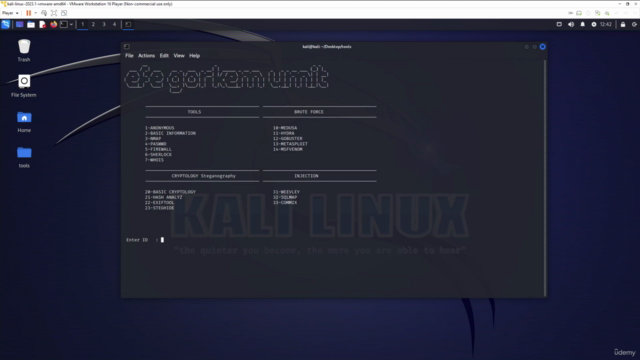Click the 'CRYPTOLOGY Steganography' section header
The width and height of the screenshot is (640, 360).
point(204,176)
